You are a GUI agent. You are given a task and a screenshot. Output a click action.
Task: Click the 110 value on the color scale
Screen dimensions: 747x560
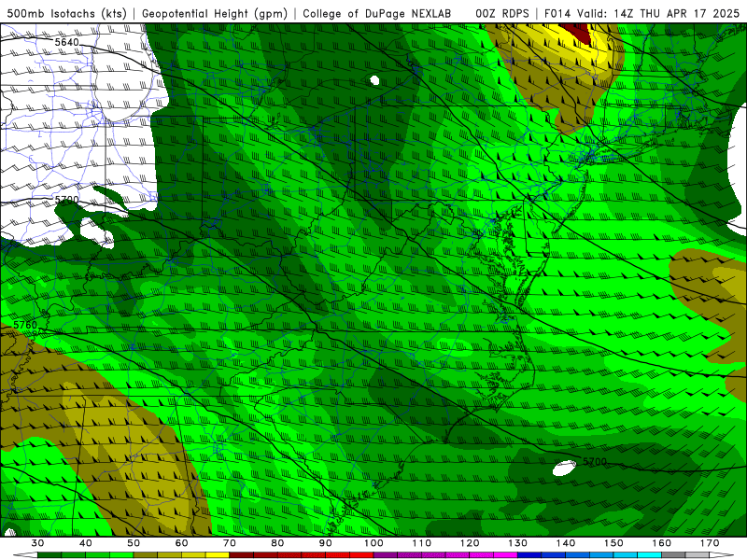pos(422,543)
